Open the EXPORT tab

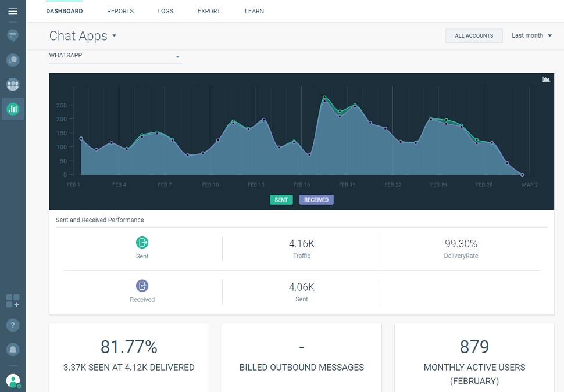coord(209,11)
